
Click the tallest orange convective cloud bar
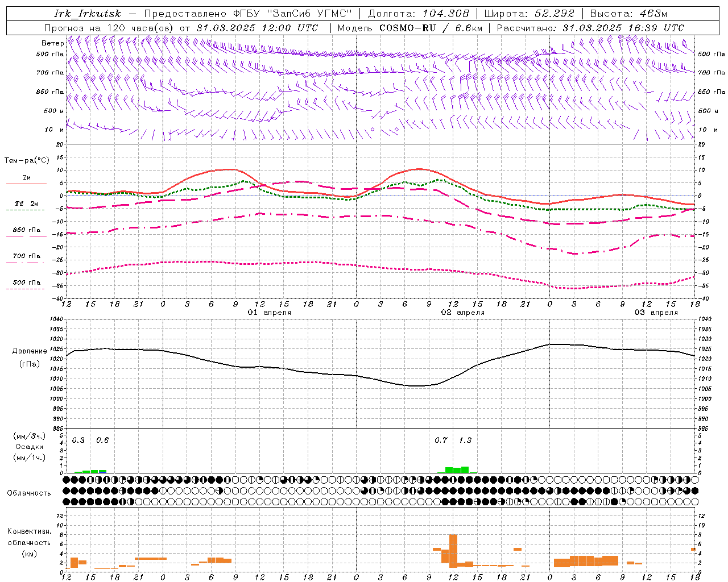pyautogui.click(x=453, y=551)
